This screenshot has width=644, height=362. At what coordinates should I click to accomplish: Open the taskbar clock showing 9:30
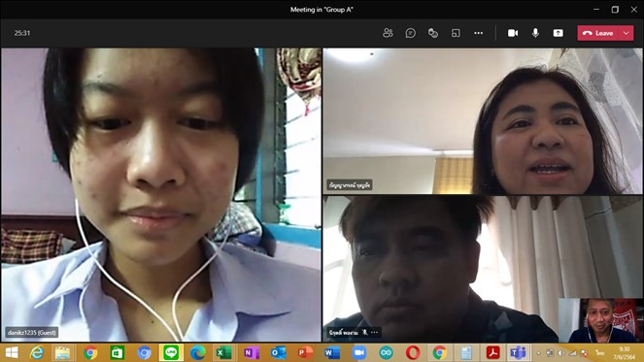[x=624, y=353]
